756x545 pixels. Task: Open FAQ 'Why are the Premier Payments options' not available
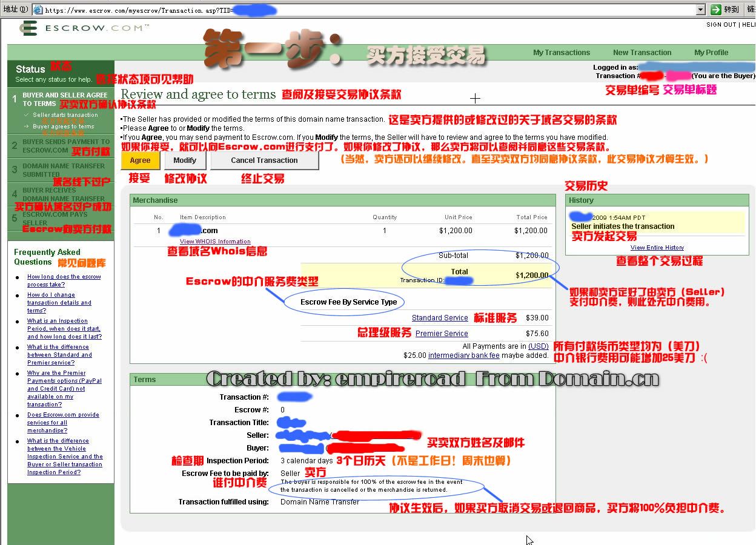coord(64,389)
